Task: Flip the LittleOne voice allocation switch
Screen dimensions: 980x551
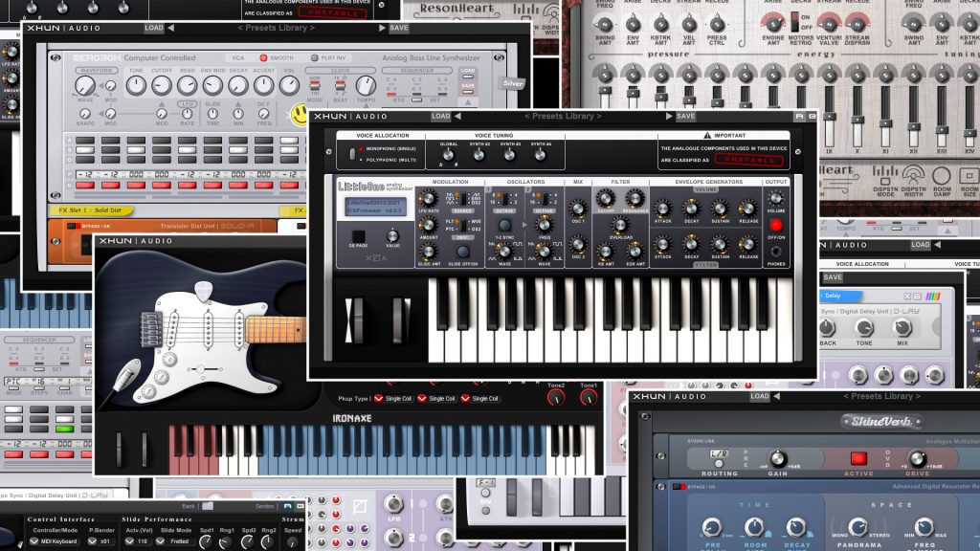Action: [352, 154]
